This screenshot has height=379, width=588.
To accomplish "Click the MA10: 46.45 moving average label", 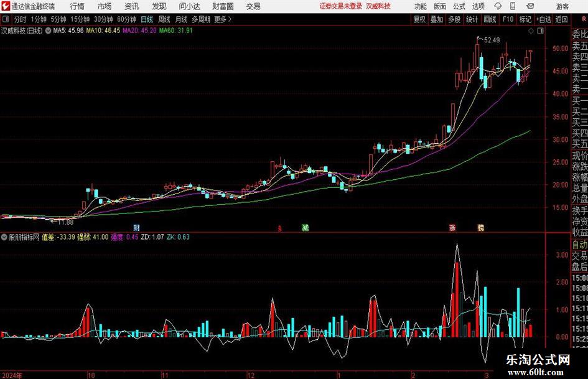I will (x=103, y=30).
